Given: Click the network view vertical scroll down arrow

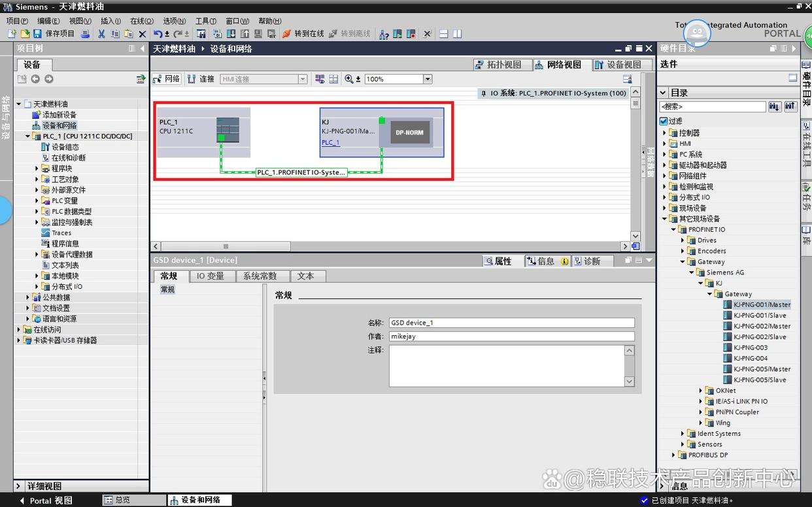Looking at the screenshot, I should pos(635,236).
